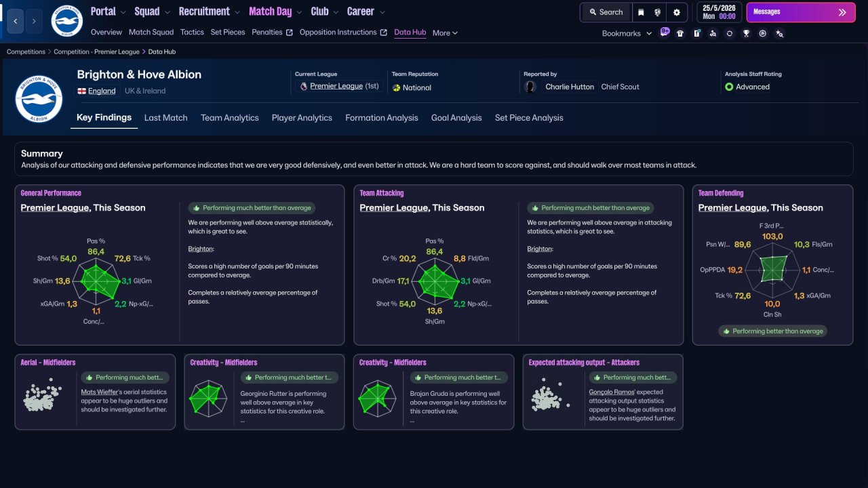This screenshot has height=488, width=868.
Task: Expand the Match Day menu
Action: tap(275, 12)
